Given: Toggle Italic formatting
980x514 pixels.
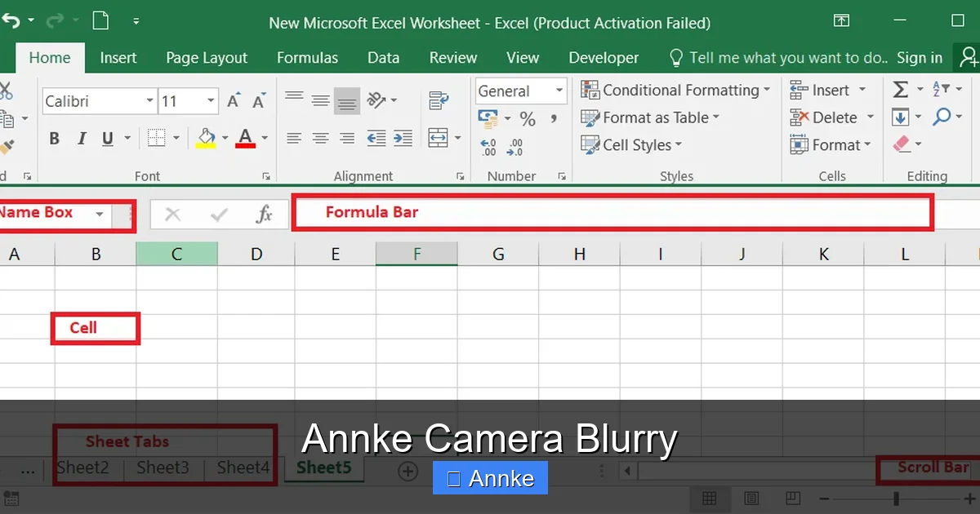Looking at the screenshot, I should 81,138.
